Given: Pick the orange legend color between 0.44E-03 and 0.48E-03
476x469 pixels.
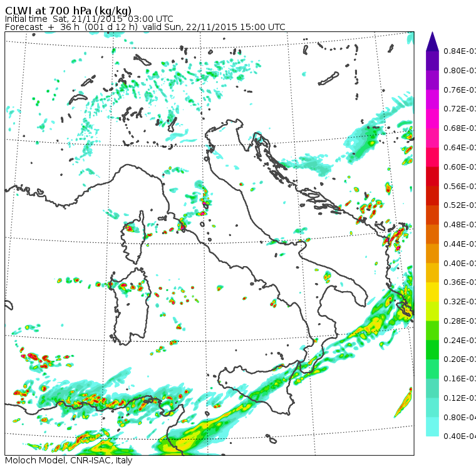Looking at the screenshot, I should [432, 234].
